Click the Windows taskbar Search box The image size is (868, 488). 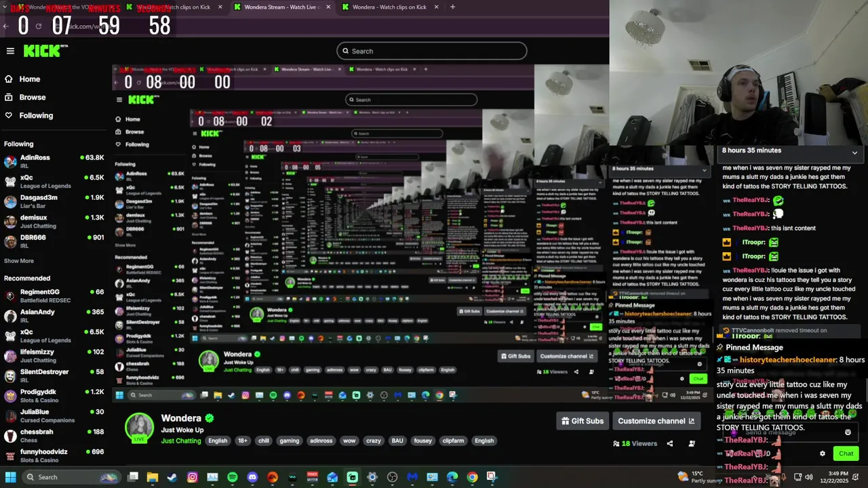[71, 477]
